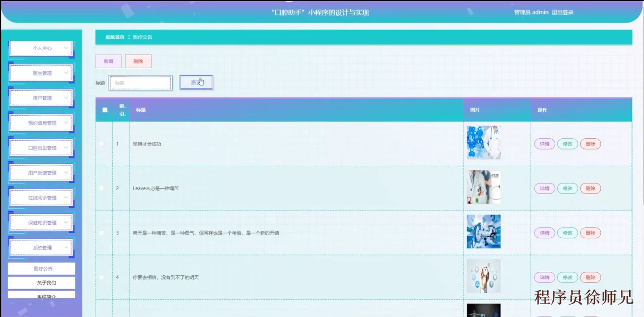Click 删除 in row 3

591,233
